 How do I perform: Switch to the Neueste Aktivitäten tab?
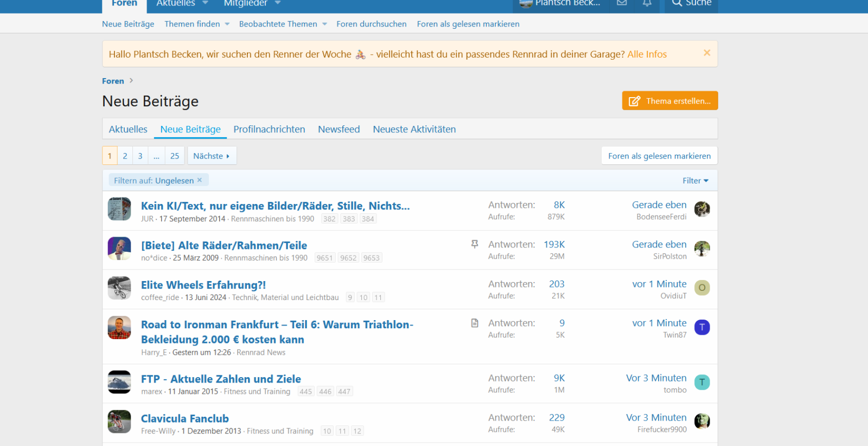click(x=414, y=129)
